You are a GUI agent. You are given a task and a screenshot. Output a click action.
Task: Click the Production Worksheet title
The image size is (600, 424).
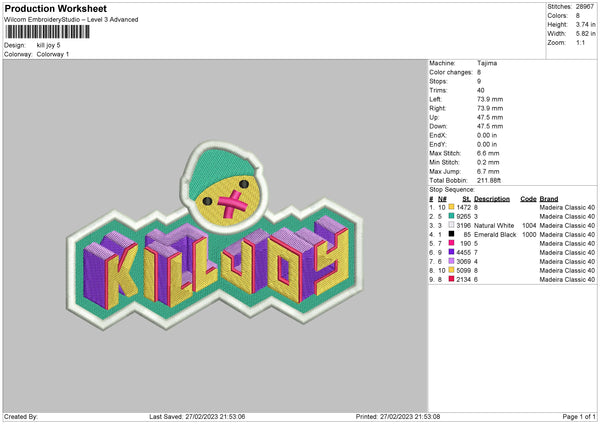point(55,8)
